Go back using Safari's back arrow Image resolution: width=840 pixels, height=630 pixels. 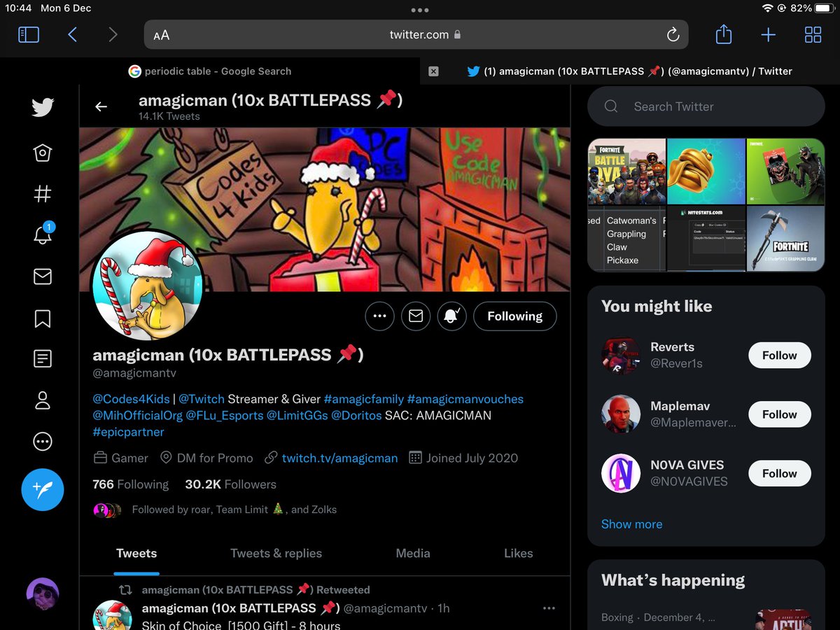point(72,34)
